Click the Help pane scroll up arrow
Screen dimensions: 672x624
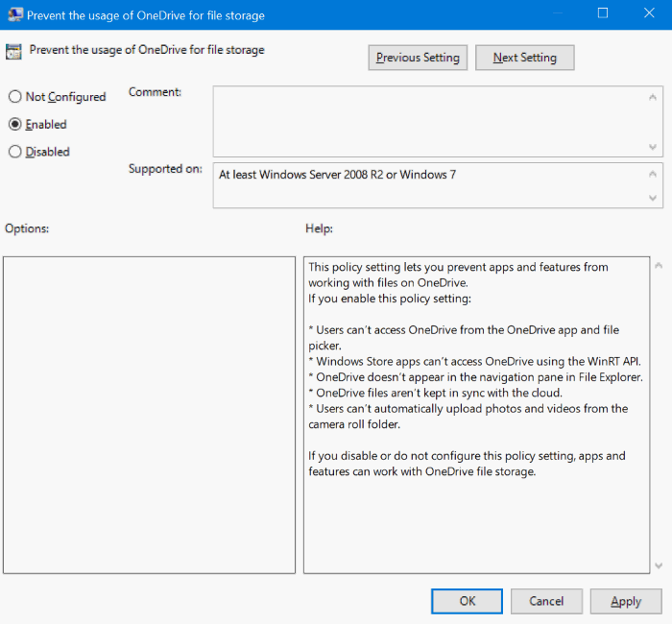pyautogui.click(x=659, y=266)
